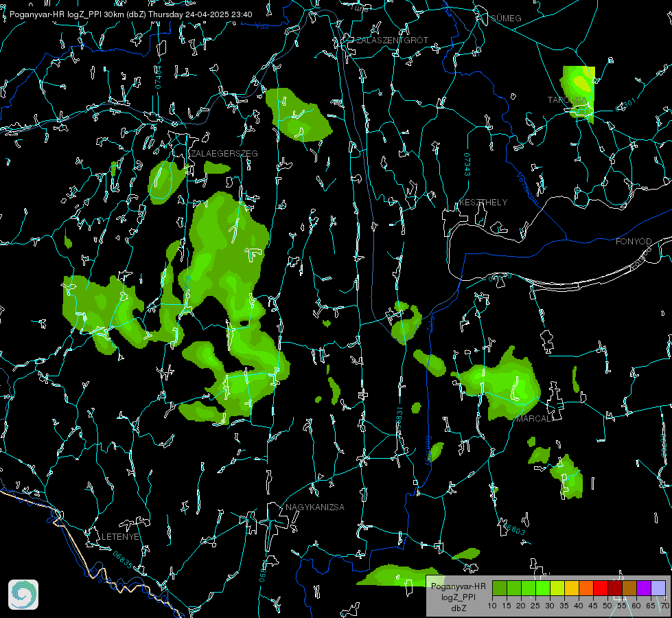The width and height of the screenshot is (672, 618).
Task: Pick the purple 60–65 dBZ legend swatch
Action: pos(644,588)
